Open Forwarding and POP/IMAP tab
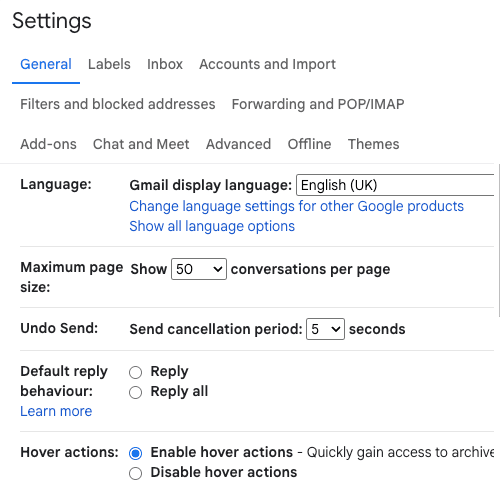The image size is (500, 492). tap(318, 104)
